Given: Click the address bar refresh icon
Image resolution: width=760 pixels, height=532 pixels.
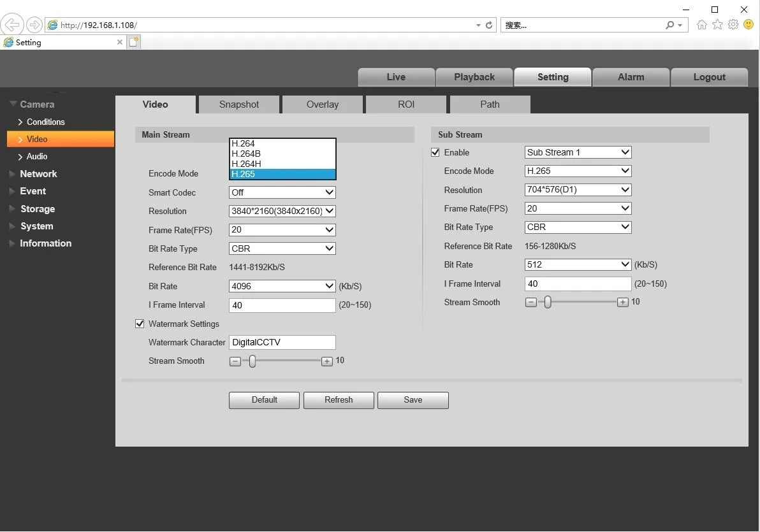Looking at the screenshot, I should click(489, 25).
